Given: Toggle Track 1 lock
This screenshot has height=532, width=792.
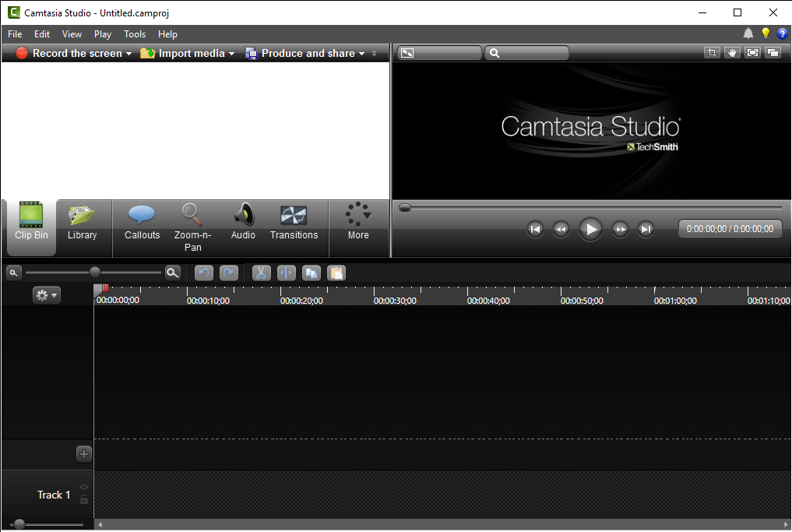Looking at the screenshot, I should pos(84,500).
